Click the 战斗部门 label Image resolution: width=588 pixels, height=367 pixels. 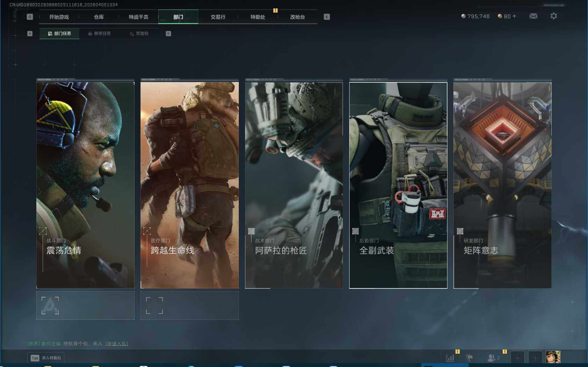(x=56, y=241)
